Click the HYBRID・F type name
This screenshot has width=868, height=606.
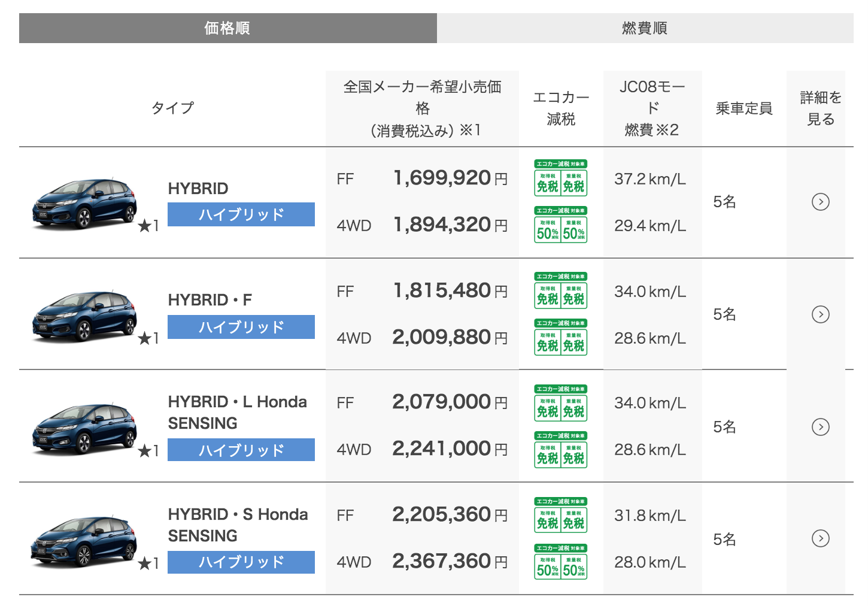(210, 300)
